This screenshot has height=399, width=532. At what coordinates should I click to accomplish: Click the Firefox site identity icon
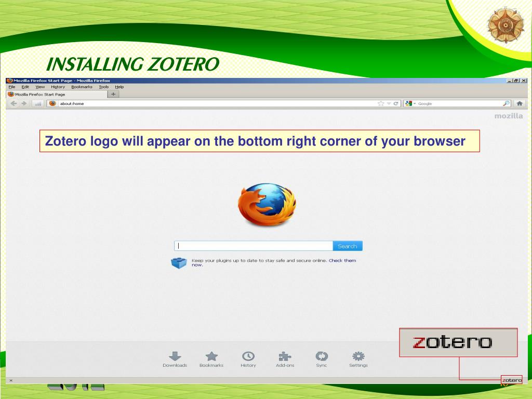pyautogui.click(x=52, y=103)
